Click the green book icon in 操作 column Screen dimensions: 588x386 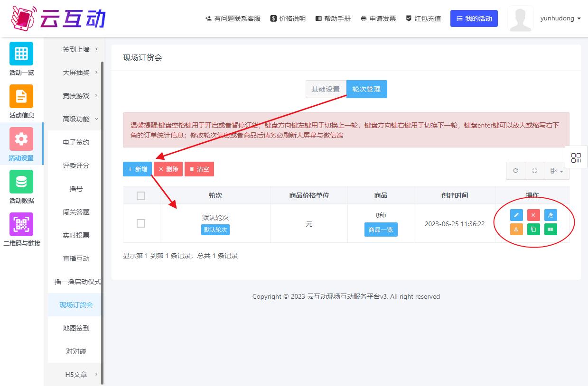coord(551,230)
